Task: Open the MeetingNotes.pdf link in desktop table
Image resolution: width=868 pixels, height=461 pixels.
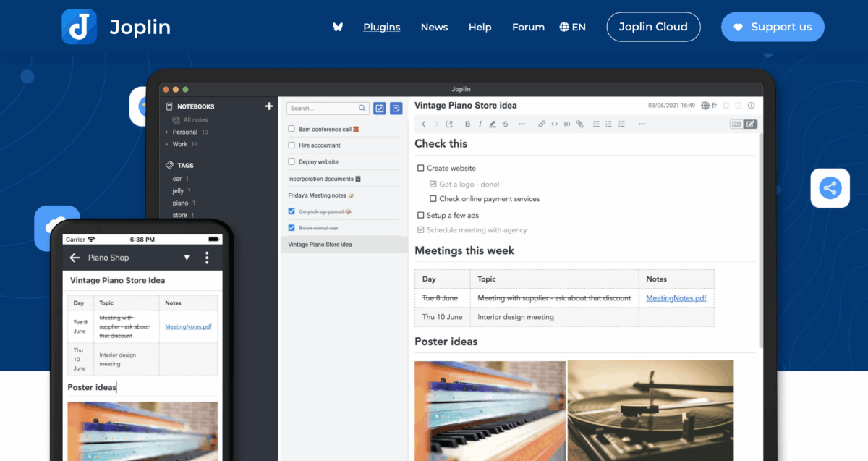Action: (x=676, y=298)
